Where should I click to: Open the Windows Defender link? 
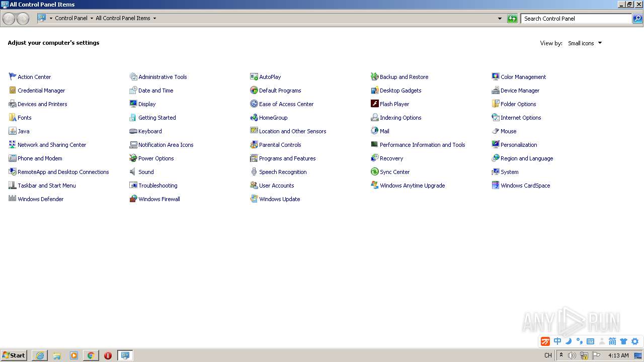[40, 199]
